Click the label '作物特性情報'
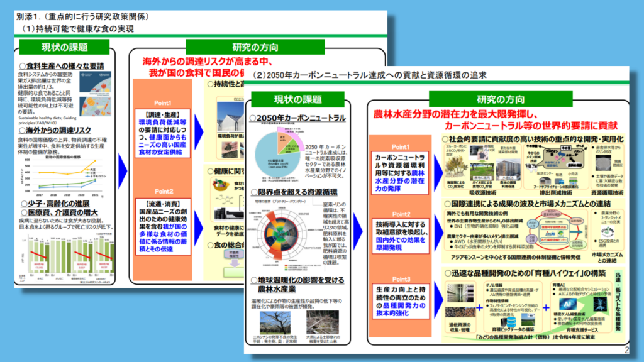This screenshot has width=644, height=362. click(496, 301)
